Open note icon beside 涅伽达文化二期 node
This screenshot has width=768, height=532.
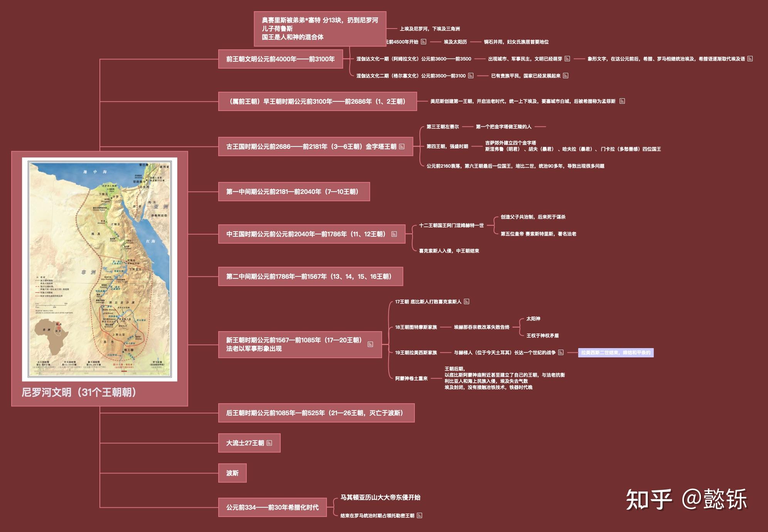(471, 76)
